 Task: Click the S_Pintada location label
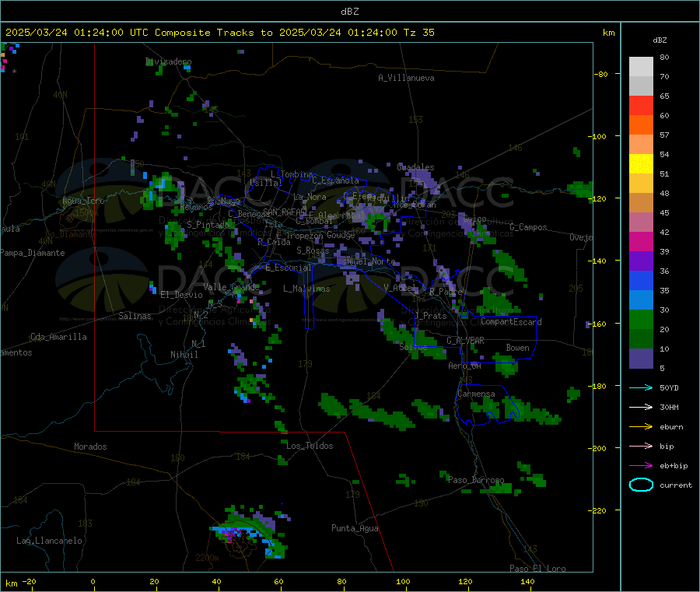tap(208, 225)
